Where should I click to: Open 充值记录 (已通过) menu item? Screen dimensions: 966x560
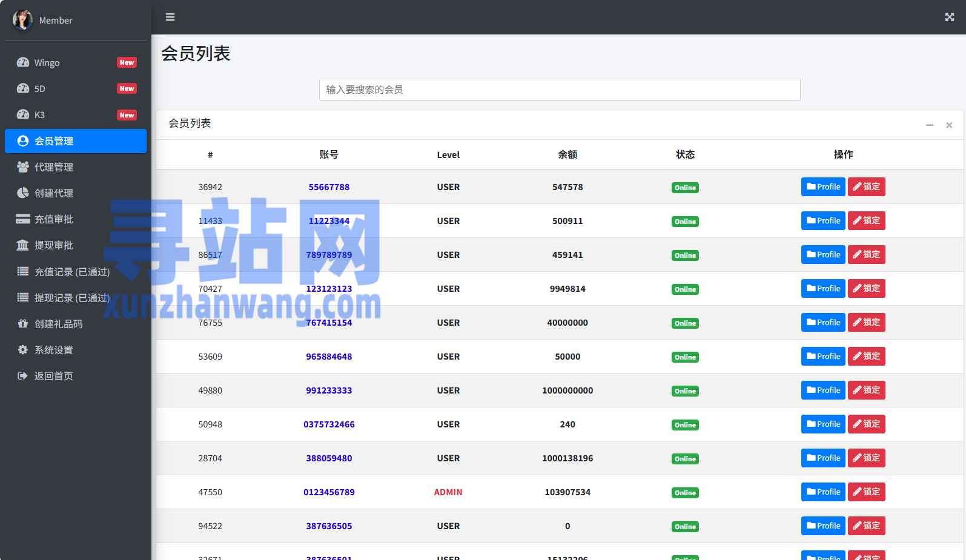[x=71, y=272]
